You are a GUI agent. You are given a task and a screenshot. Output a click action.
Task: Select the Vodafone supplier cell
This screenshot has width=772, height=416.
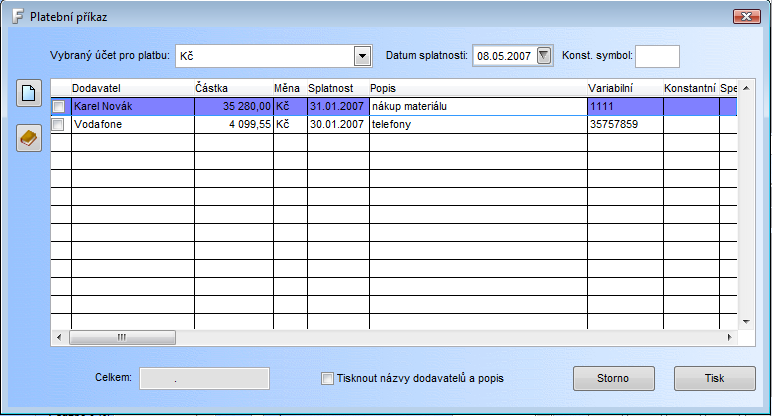[133, 125]
